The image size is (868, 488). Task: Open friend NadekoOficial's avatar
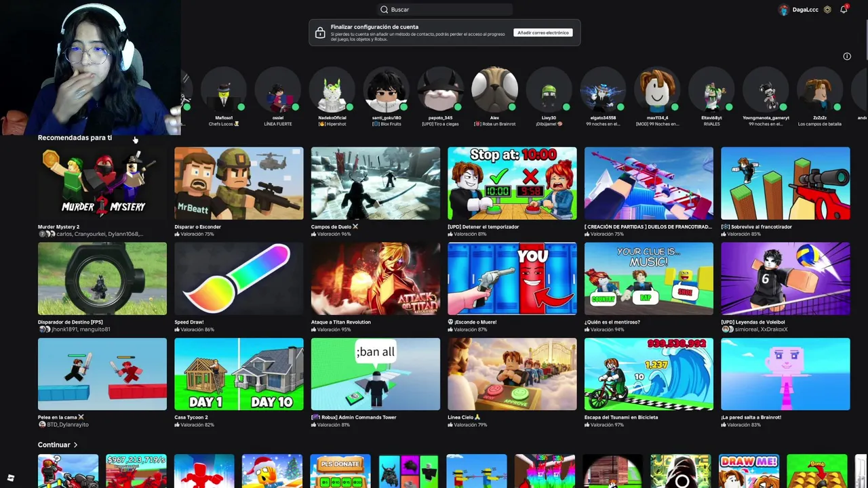332,90
